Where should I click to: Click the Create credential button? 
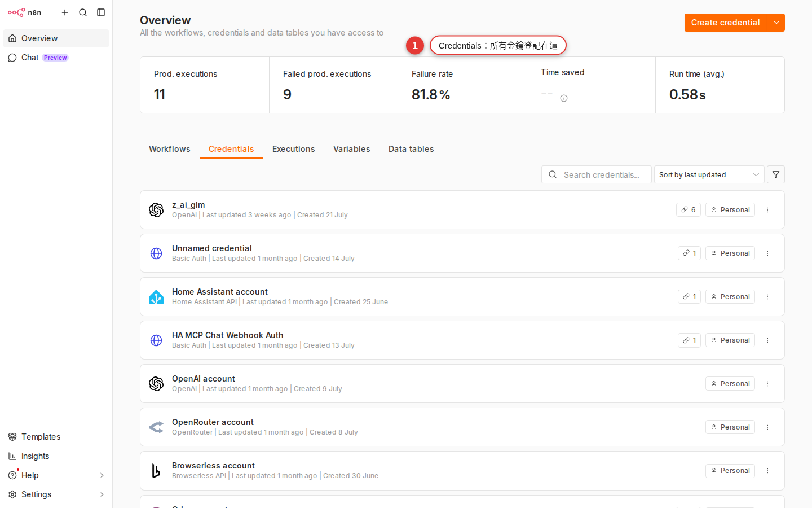(x=726, y=23)
